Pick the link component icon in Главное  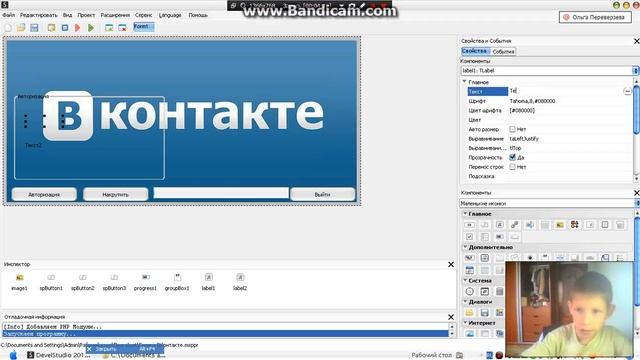(515, 224)
